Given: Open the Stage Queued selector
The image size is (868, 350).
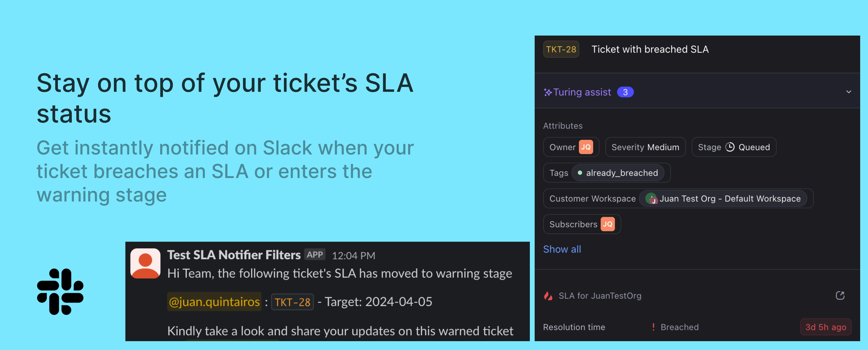Looking at the screenshot, I should 734,147.
